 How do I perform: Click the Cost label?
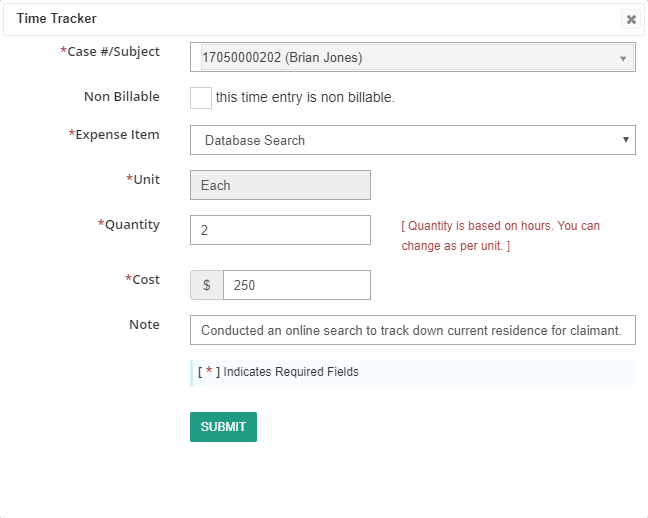[x=142, y=279]
